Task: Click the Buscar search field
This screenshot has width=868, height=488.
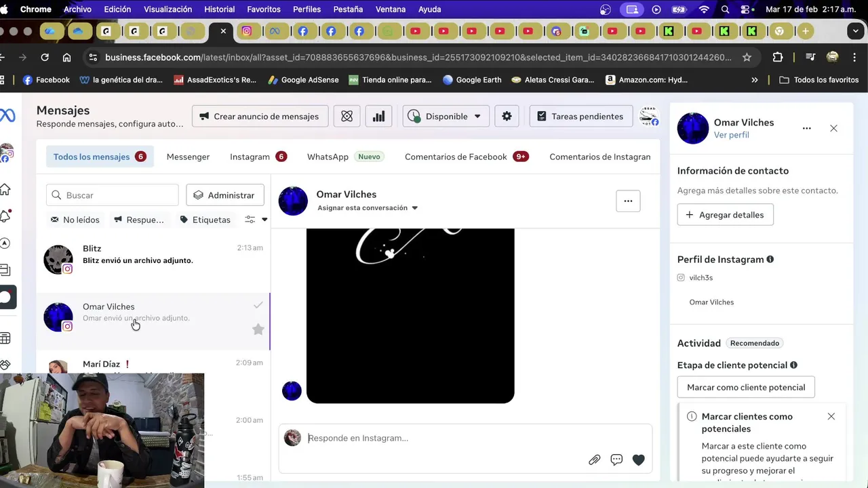Action: (112, 195)
